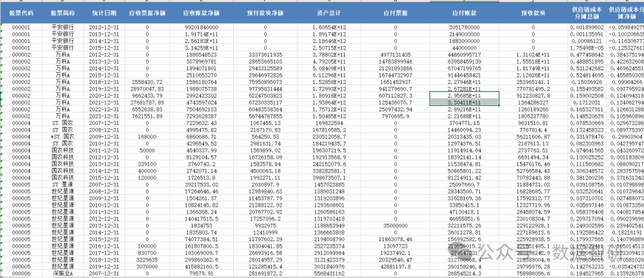This screenshot has height=278, width=644.
Task: Click the 应收票据净额 header cell
Action: (x=147, y=13)
